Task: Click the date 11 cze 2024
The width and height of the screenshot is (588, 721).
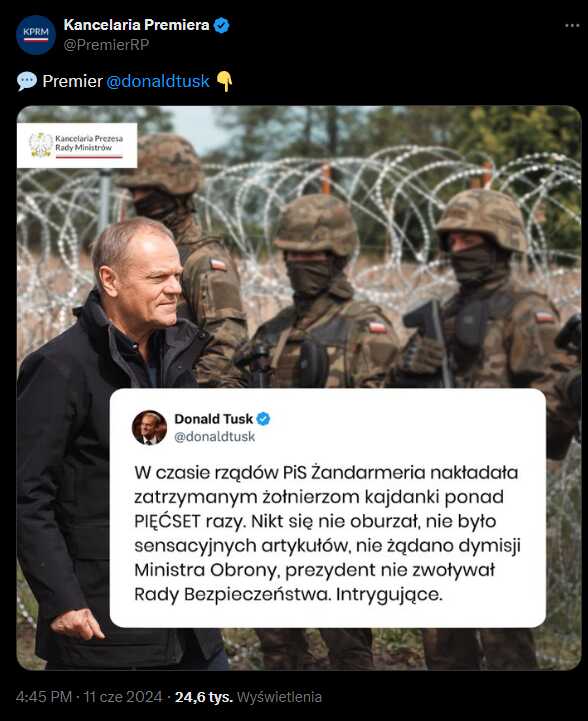Action: [123, 697]
